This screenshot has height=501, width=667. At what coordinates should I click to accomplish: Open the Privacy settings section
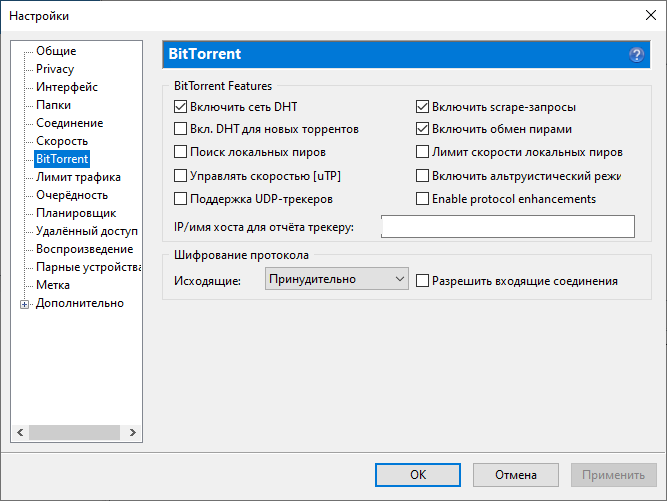55,69
